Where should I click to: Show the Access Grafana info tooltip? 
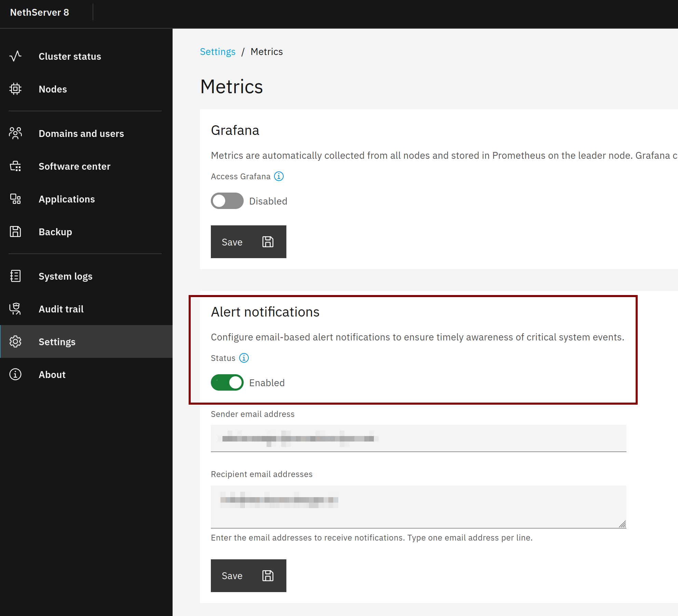tap(279, 176)
